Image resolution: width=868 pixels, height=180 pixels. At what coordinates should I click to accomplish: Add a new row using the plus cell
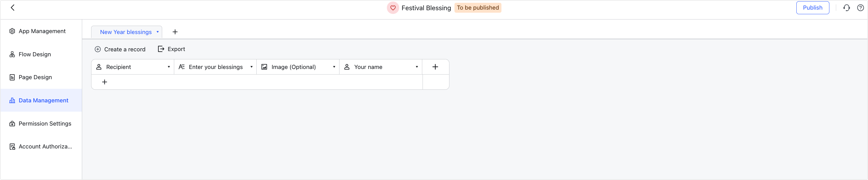pos(104,82)
